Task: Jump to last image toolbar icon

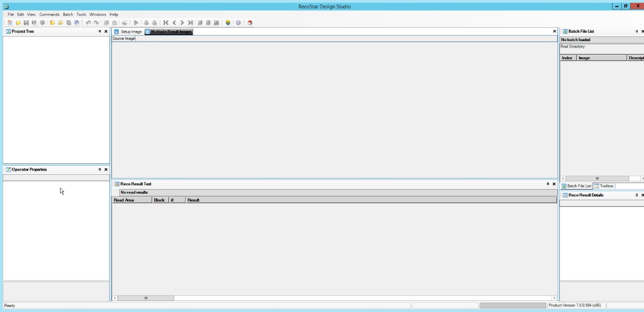Action: [190, 23]
